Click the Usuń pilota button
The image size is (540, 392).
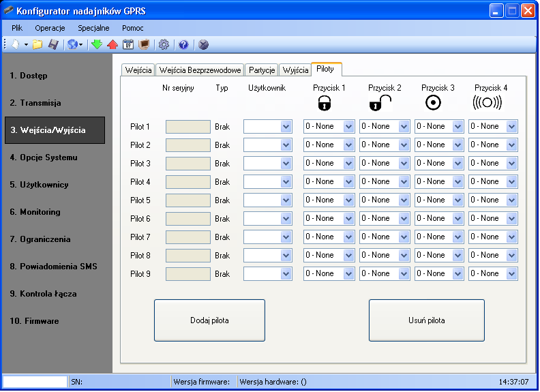pos(427,320)
